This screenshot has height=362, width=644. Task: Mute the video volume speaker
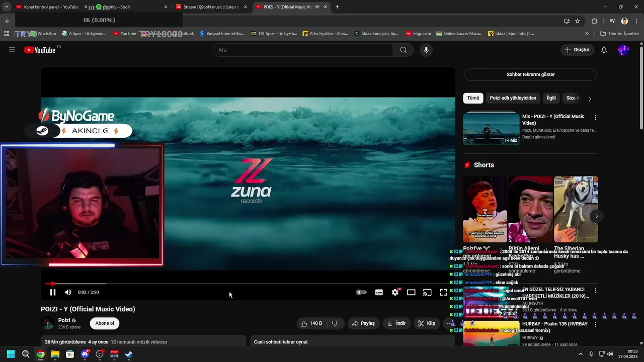[x=68, y=292]
